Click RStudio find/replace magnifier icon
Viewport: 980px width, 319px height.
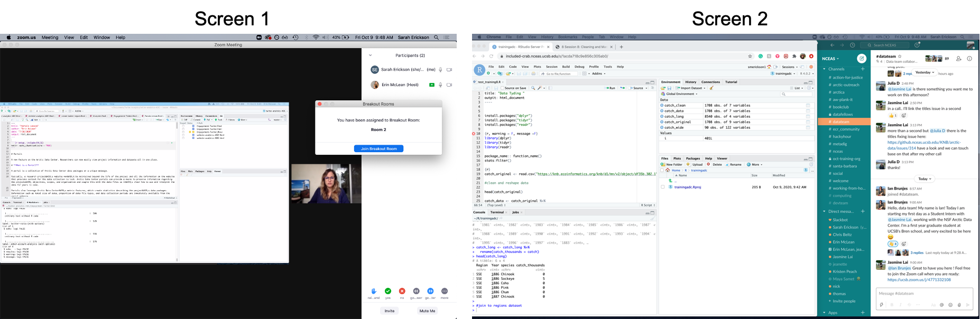coord(533,88)
